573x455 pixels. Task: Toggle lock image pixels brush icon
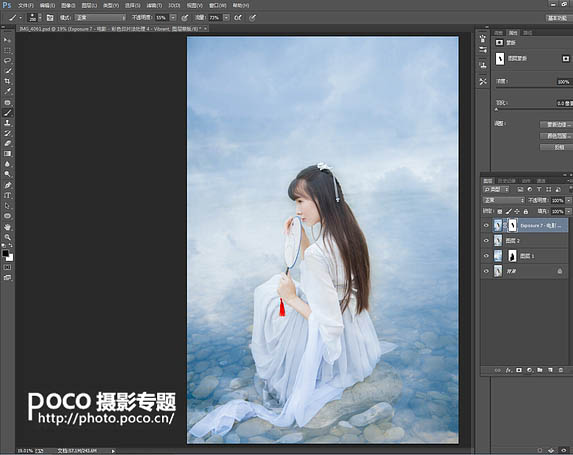pyautogui.click(x=508, y=211)
